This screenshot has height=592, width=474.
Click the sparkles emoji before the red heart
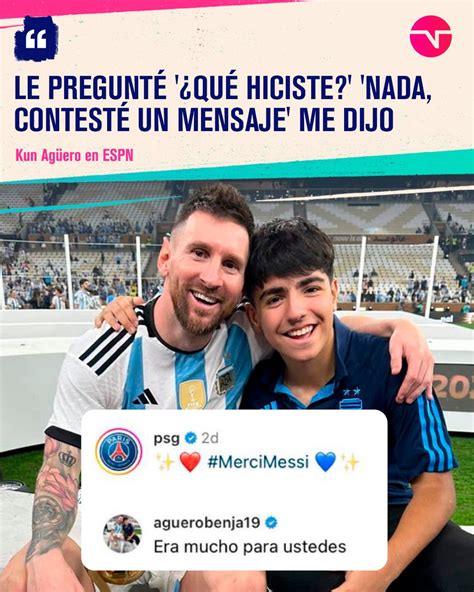pyautogui.click(x=164, y=462)
